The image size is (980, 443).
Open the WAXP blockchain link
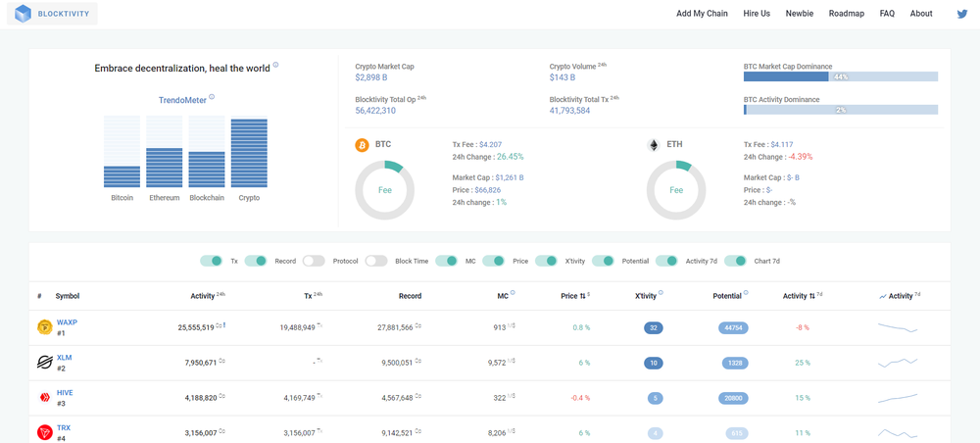point(67,322)
